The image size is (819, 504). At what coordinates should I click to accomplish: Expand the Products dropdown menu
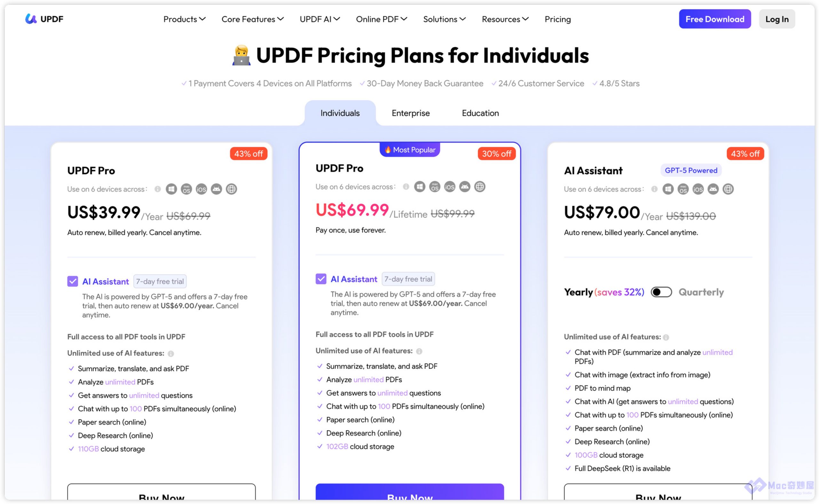click(184, 19)
